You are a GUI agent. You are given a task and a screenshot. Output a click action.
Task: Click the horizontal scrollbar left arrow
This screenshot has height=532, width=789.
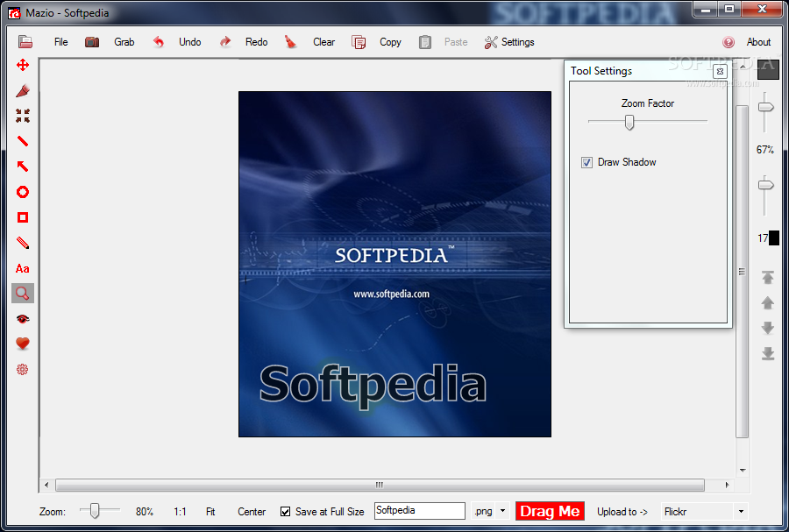tap(46, 486)
